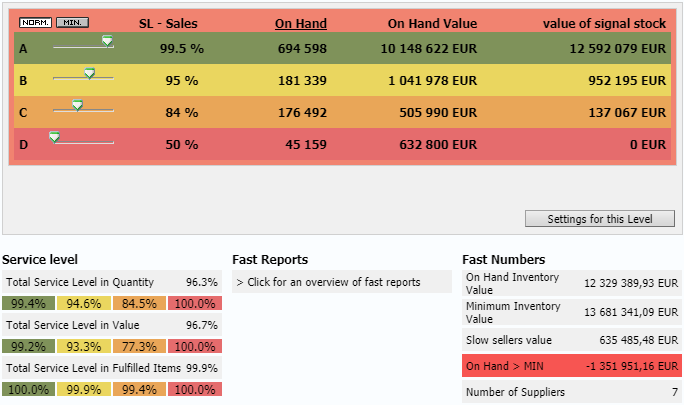
Task: Click the class D slider handle
Action: (x=55, y=137)
